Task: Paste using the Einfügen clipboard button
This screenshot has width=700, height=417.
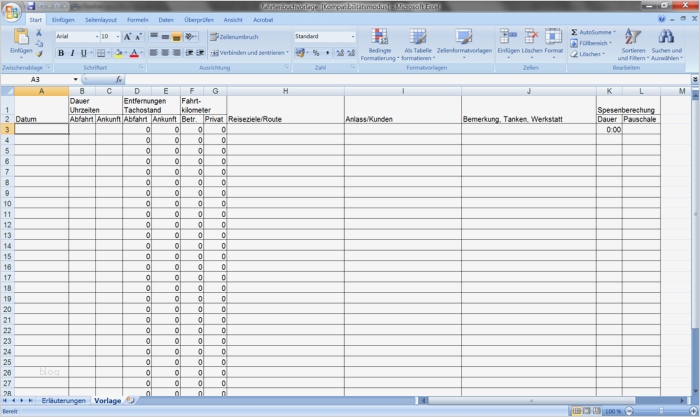Action: coord(21,43)
